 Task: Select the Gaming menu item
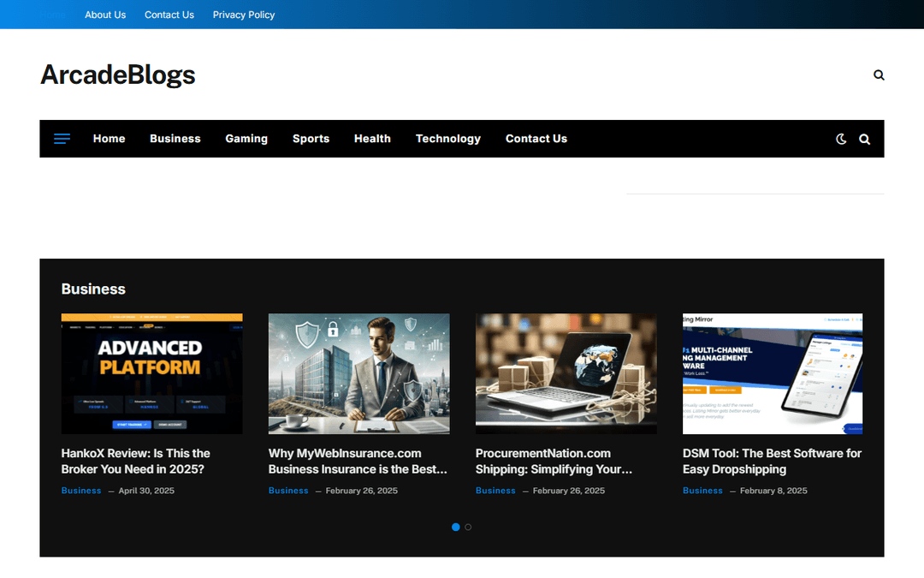pyautogui.click(x=246, y=139)
